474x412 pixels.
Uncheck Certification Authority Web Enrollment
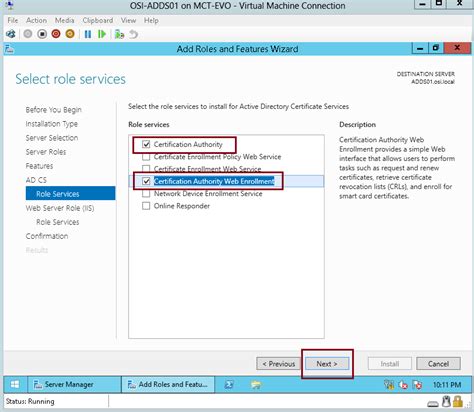pyautogui.click(x=146, y=181)
